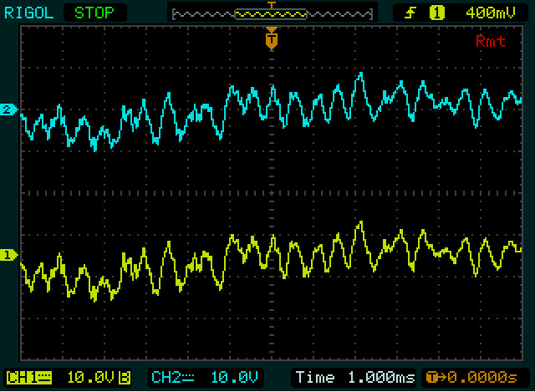
Task: Click the CH1 10.0V scale readout
Action: click(90, 378)
